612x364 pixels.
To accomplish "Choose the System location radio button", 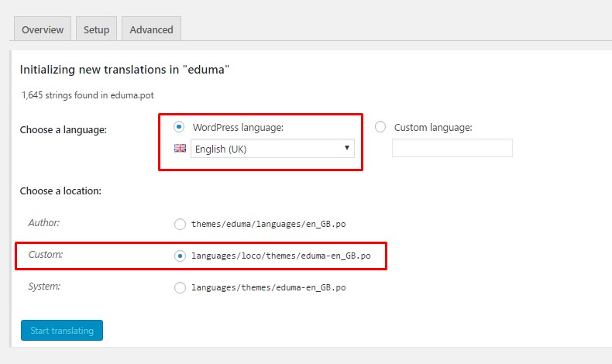I will pyautogui.click(x=180, y=287).
